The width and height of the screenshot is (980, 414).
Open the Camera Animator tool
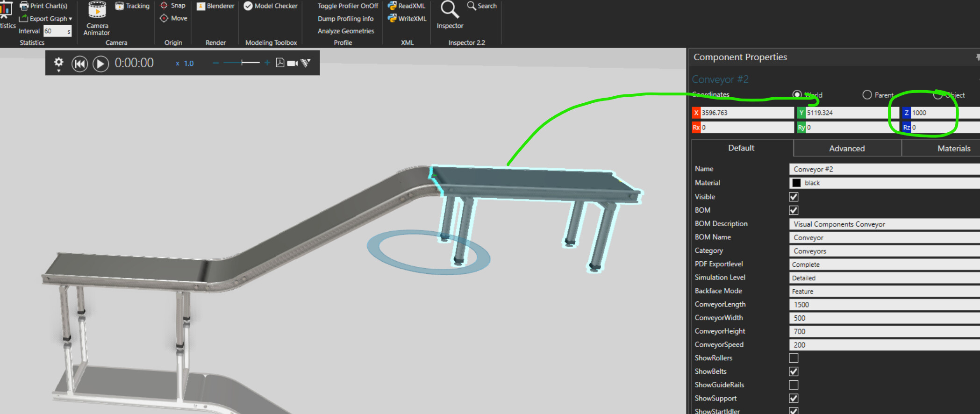tap(97, 18)
